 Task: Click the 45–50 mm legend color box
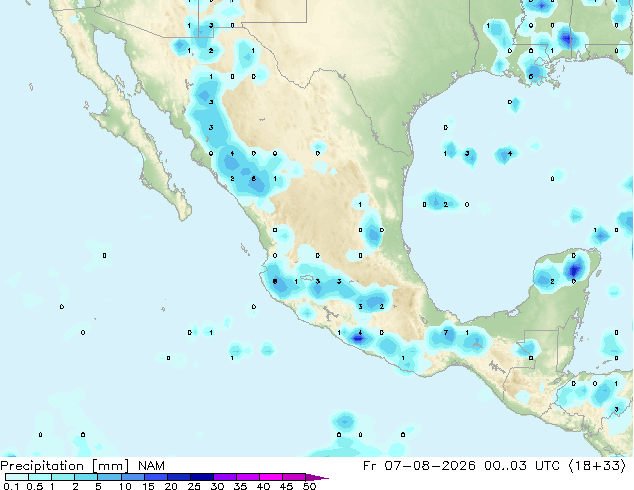tap(294, 477)
